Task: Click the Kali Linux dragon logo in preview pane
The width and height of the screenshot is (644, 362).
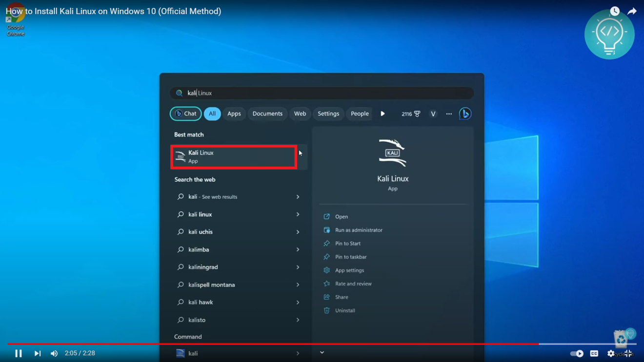Action: (x=393, y=152)
